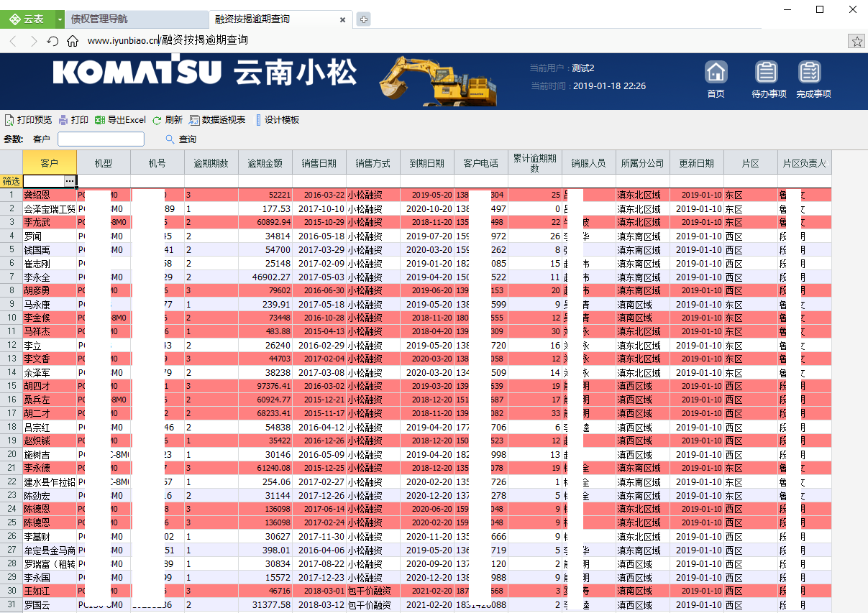Click customer cell 李龙武
Viewport: 868px width, 613px height.
pos(50,222)
